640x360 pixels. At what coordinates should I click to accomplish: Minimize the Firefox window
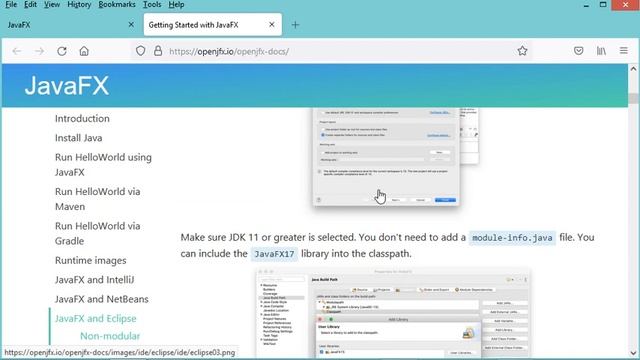point(586,5)
